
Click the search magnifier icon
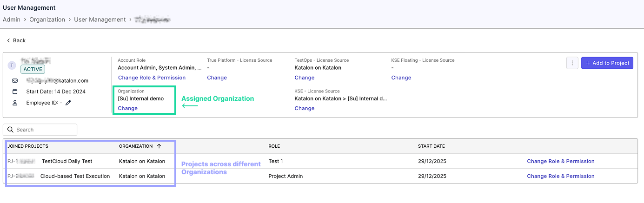pyautogui.click(x=11, y=130)
